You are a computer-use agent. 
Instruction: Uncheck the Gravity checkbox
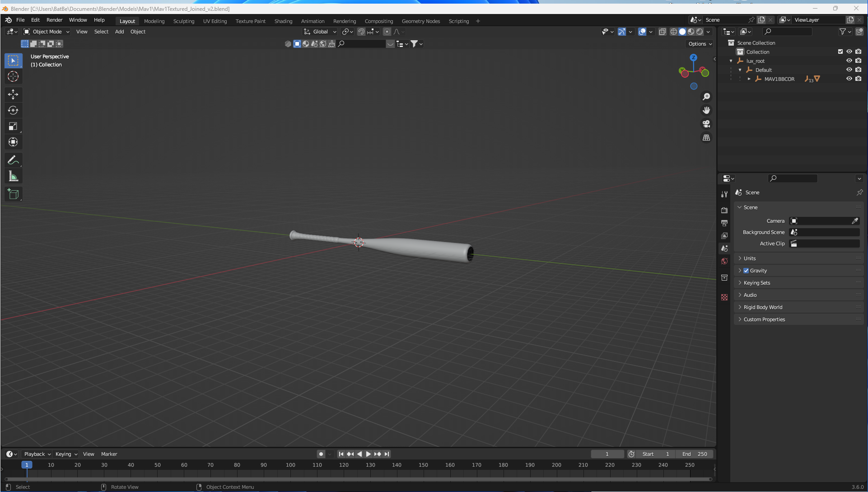746,271
